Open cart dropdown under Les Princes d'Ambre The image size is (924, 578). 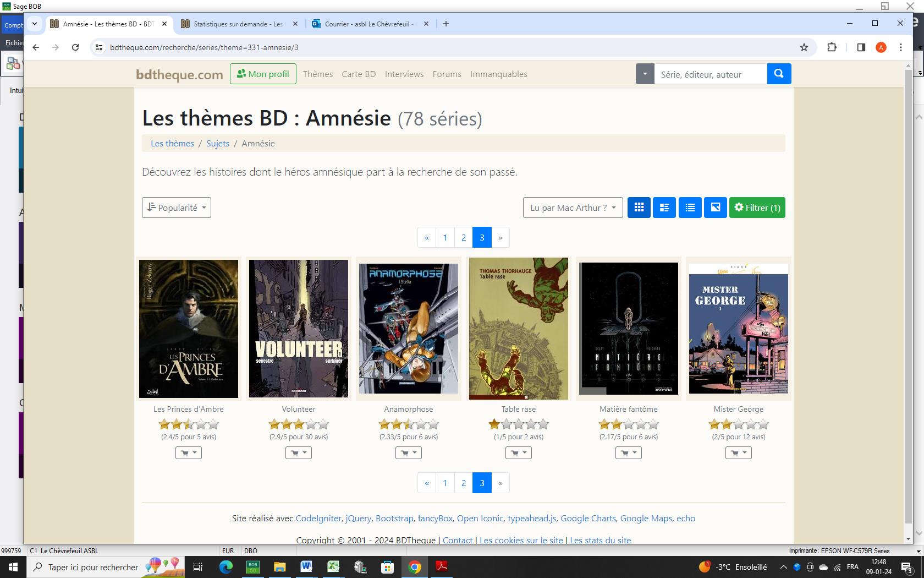pyautogui.click(x=189, y=453)
